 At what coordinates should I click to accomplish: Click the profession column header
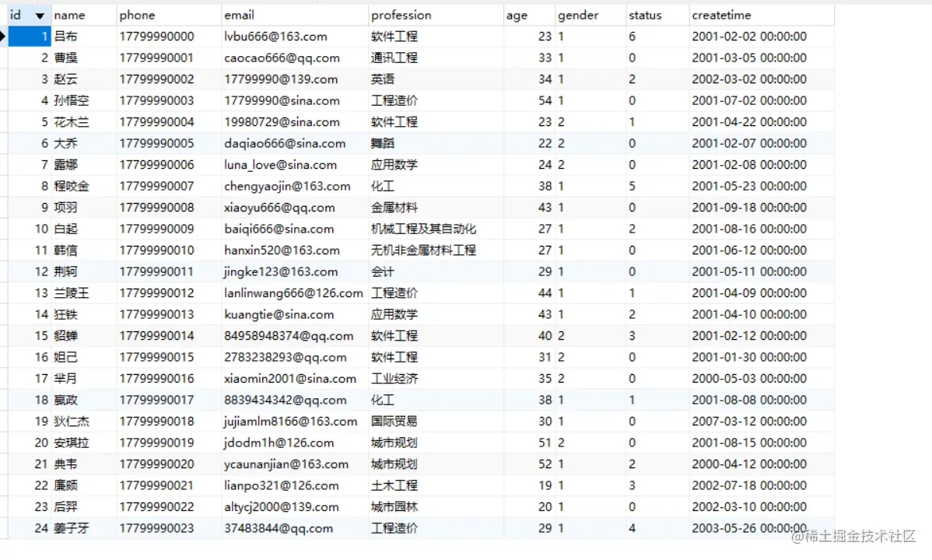[x=398, y=15]
